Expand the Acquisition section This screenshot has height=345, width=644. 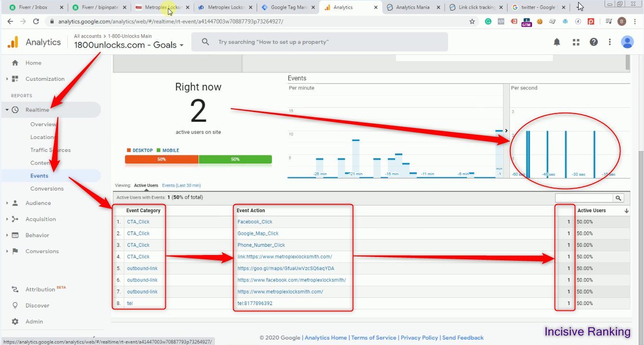pos(7,219)
